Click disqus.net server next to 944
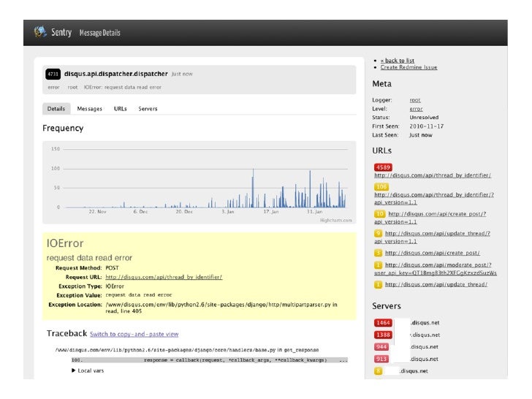 (424, 347)
